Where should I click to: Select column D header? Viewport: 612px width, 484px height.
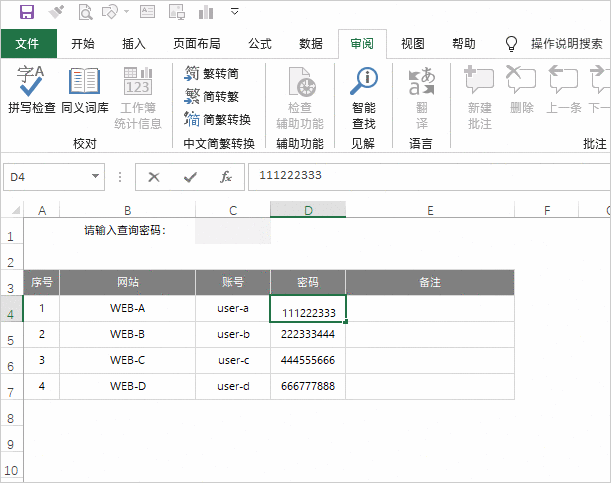[x=308, y=210]
